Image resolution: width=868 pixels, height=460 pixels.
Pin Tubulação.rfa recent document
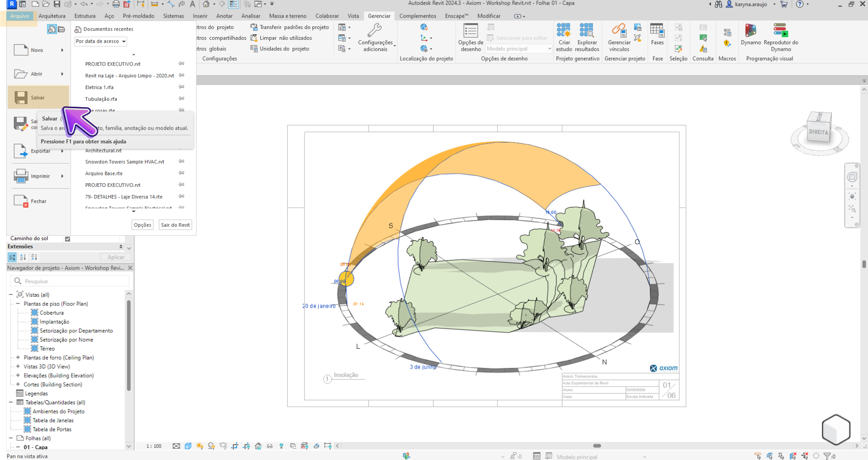click(181, 99)
